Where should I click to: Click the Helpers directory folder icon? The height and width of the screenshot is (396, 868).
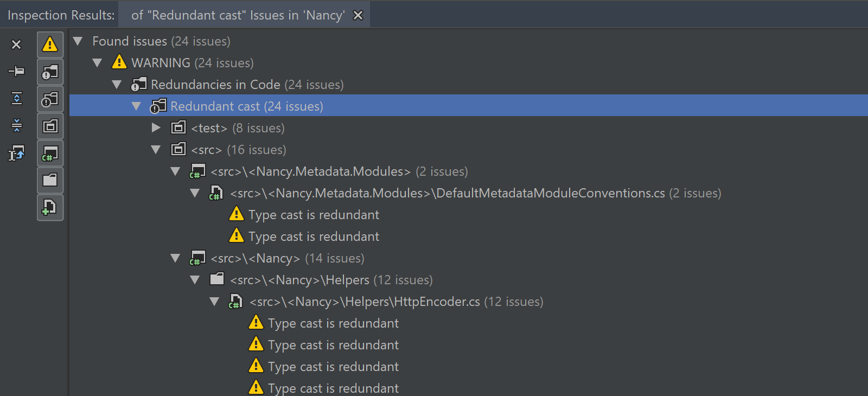[217, 279]
